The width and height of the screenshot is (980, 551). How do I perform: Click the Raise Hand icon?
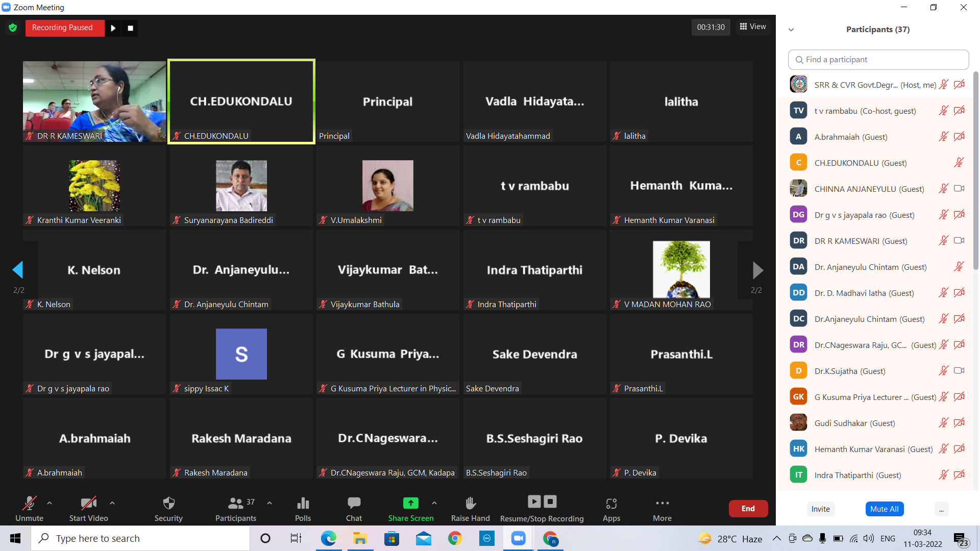(470, 504)
